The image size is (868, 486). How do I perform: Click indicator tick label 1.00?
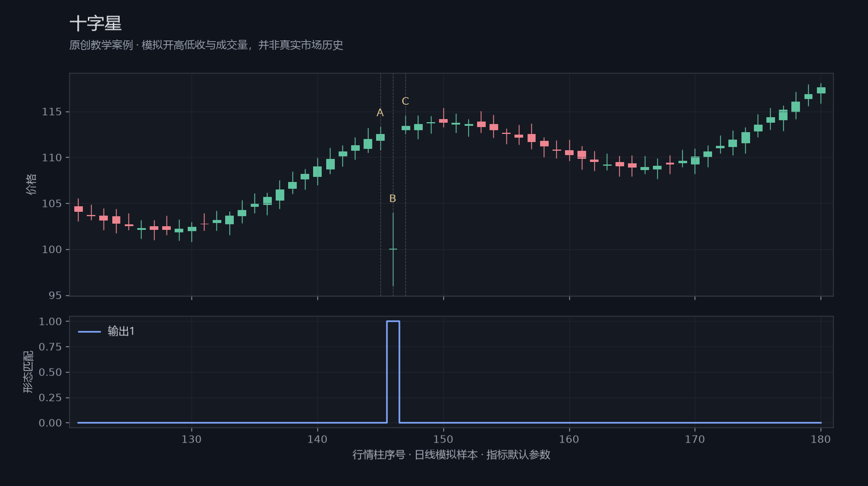click(x=51, y=322)
